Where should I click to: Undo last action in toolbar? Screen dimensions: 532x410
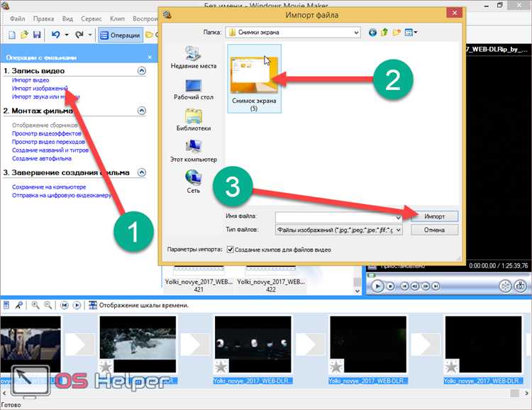(55, 35)
